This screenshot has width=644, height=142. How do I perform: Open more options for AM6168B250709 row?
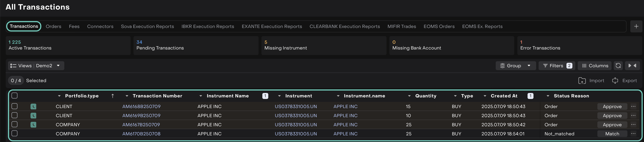[x=633, y=106]
